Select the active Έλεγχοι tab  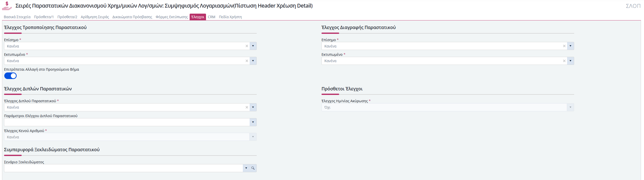click(x=198, y=17)
